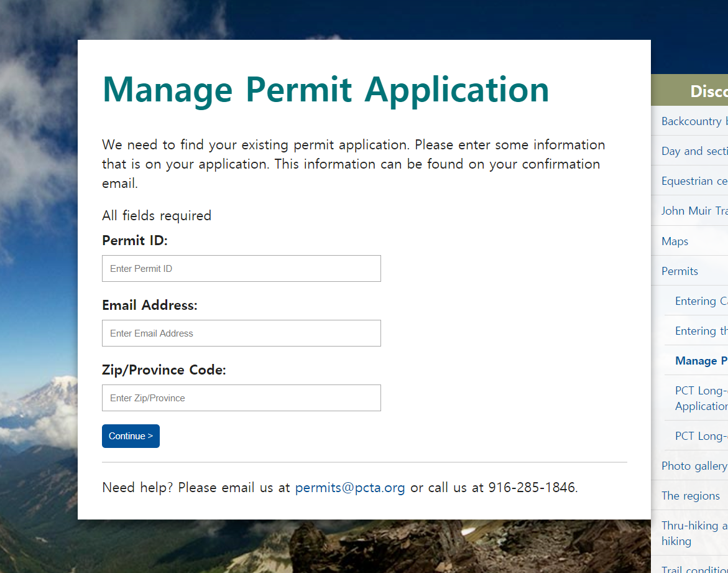Click the Continue button
728x573 pixels.
tap(131, 436)
